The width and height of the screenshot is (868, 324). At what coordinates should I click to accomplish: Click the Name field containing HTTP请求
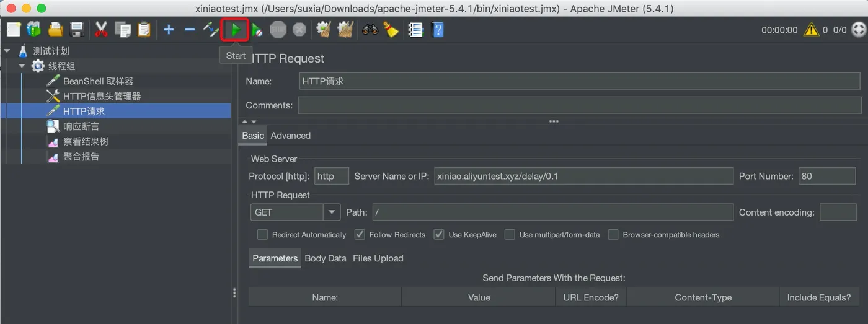(x=580, y=81)
